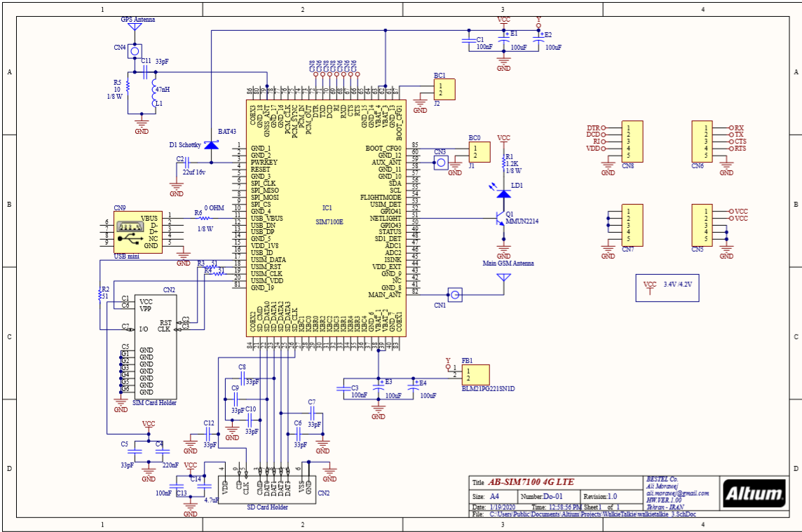Click the Altium logo in title block
Viewport: 802px width, 532px height.
coord(754,493)
